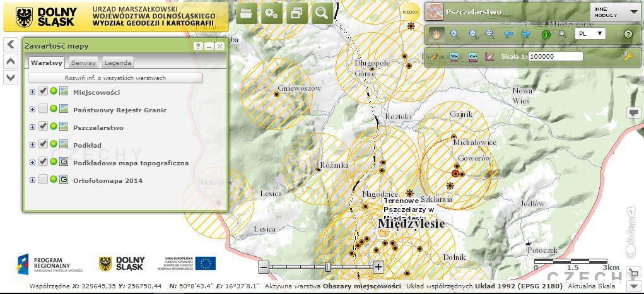Click green status dot of Pszczelarstwo
The width and height of the screenshot is (644, 294).
[x=54, y=127]
